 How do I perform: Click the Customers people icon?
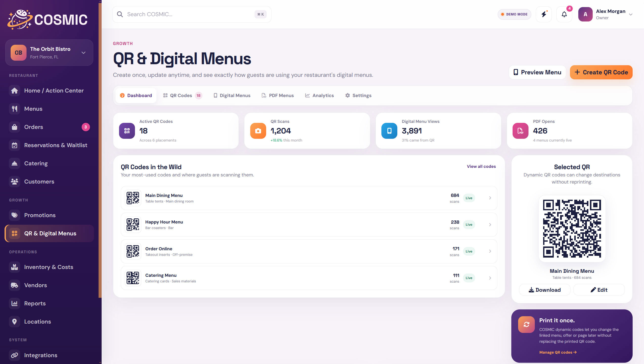point(15,181)
